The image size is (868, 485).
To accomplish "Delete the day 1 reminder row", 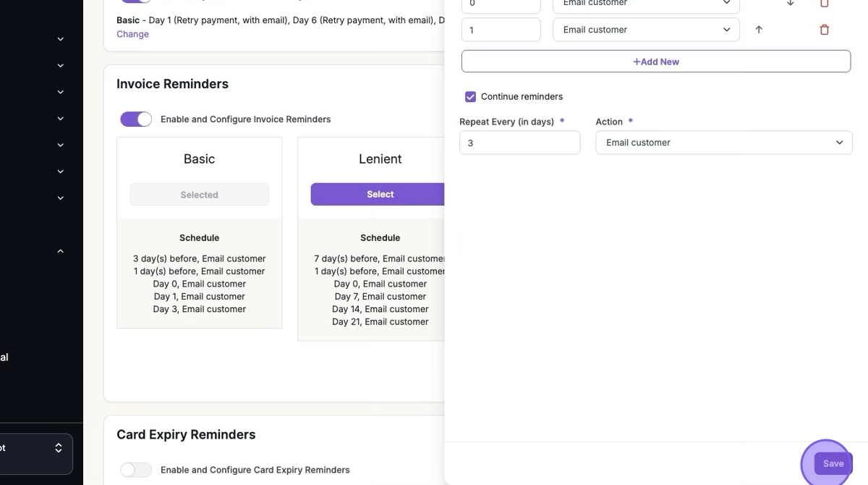I will pyautogui.click(x=824, y=30).
